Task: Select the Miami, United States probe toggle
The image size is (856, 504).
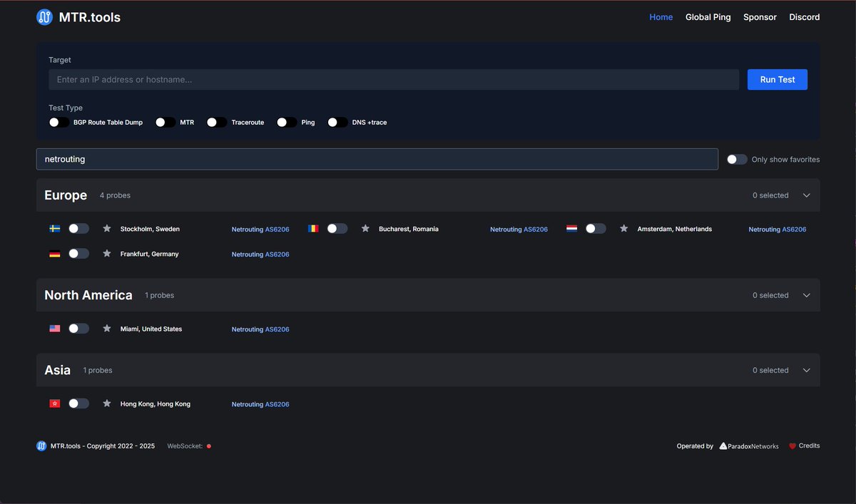Action: 78,329
